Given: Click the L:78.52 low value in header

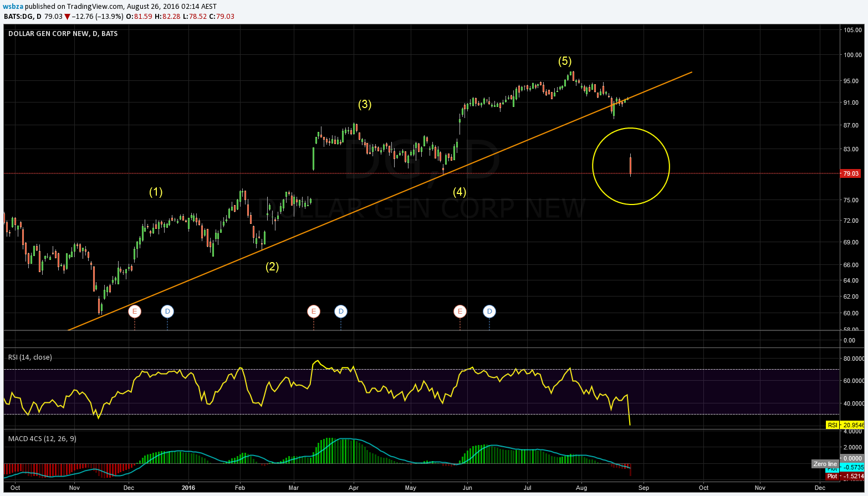Looking at the screenshot, I should click(195, 16).
